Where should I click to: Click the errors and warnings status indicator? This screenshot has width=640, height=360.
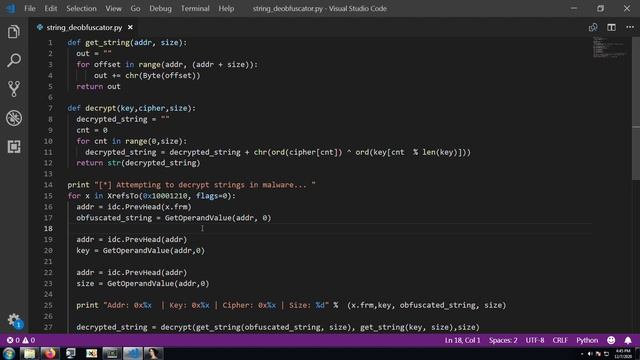tap(21, 340)
